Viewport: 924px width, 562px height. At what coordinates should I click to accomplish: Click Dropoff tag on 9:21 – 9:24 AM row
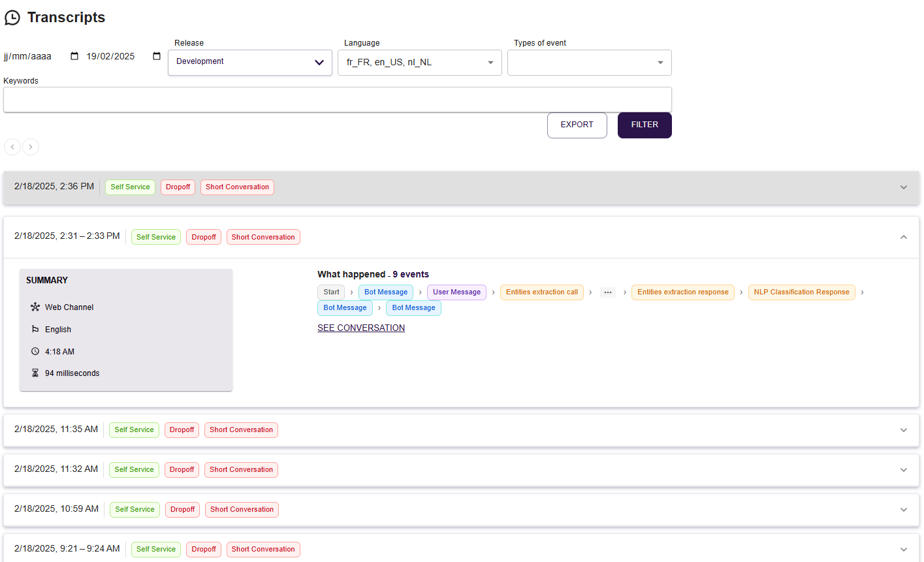pos(204,550)
